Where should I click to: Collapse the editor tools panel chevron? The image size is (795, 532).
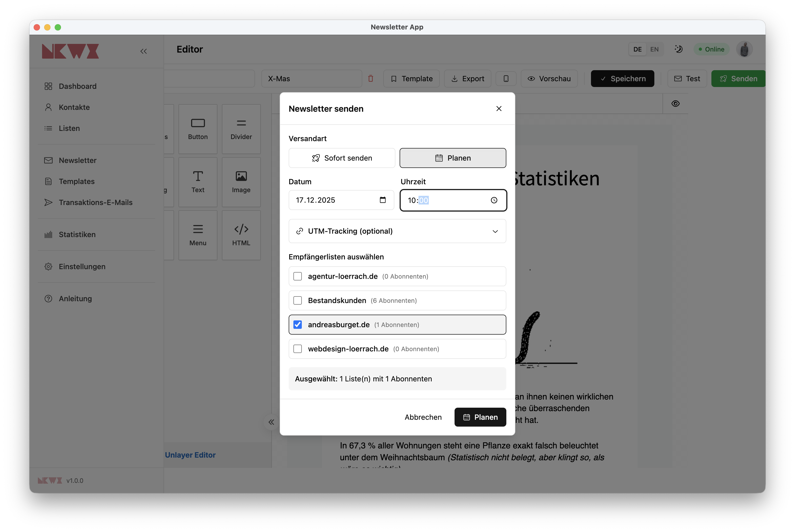coord(271,422)
